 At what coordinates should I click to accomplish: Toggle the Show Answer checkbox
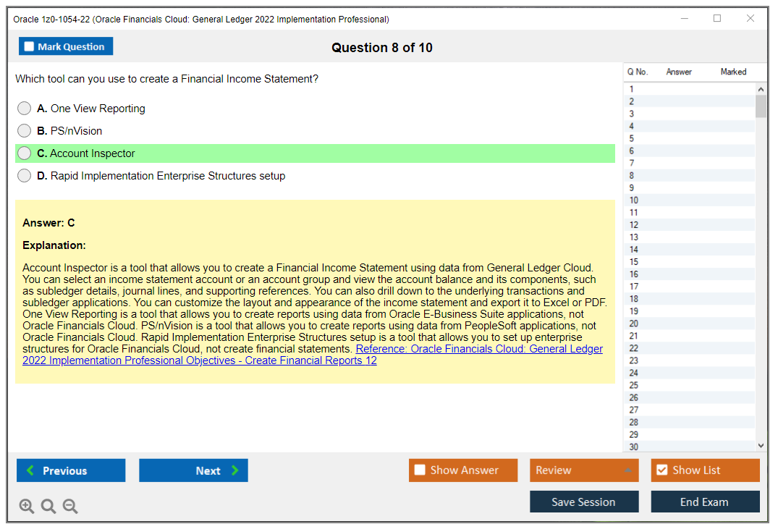coord(420,470)
